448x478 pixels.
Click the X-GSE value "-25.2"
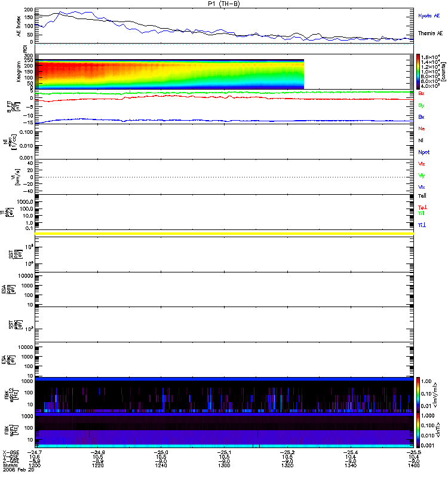pyautogui.click(x=287, y=452)
